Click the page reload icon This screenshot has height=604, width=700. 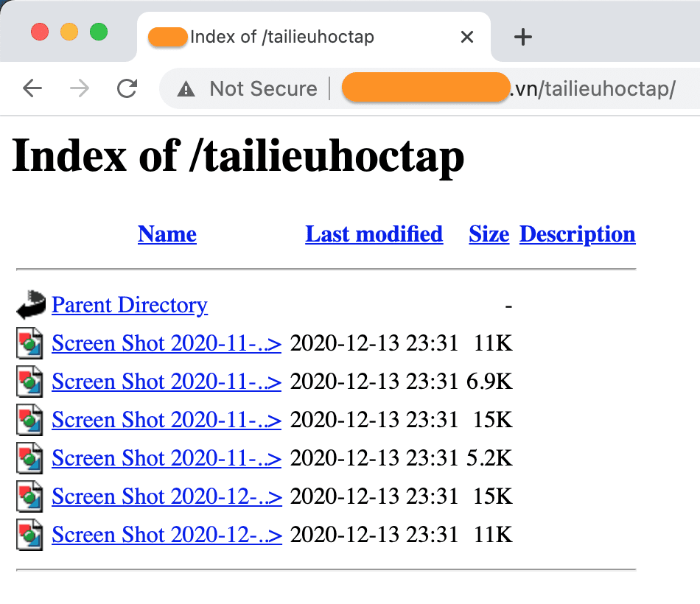click(127, 88)
